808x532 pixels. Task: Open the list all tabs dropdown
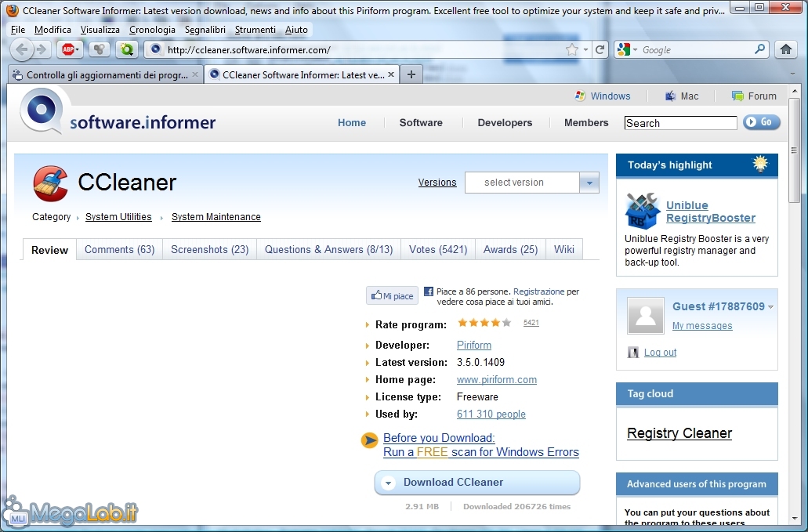pos(792,74)
